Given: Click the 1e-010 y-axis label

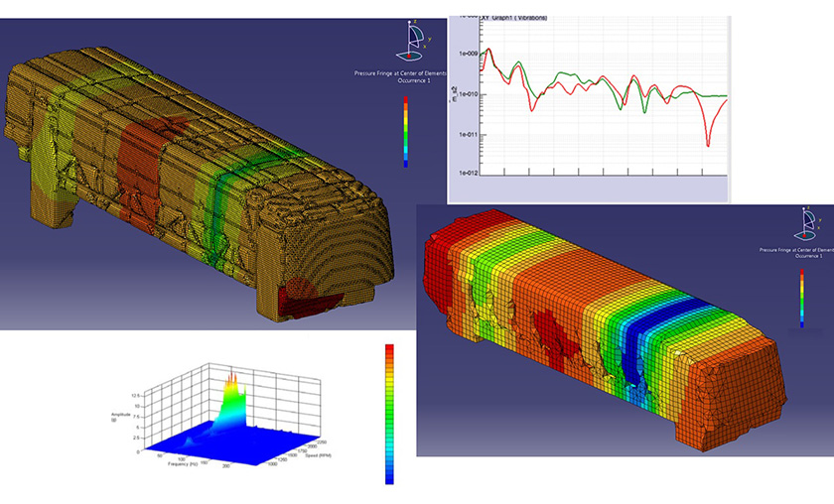Looking at the screenshot, I should (468, 94).
